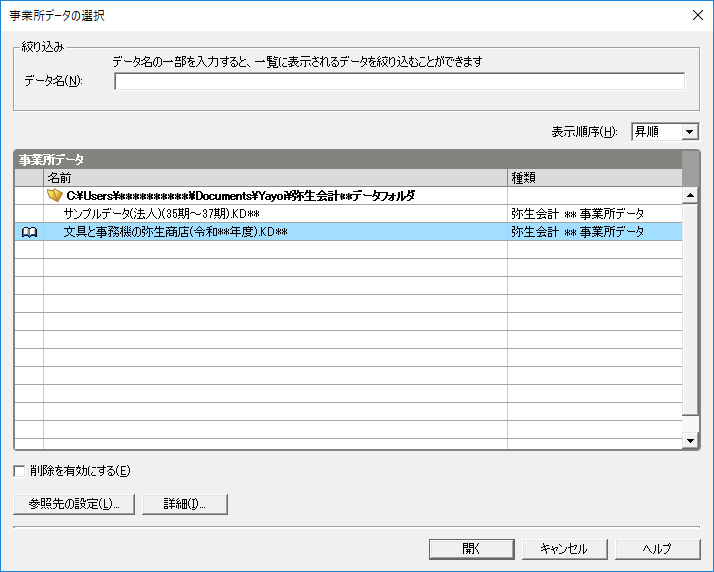Open help with the ヘルプ button
Viewport: 714px width, 572px height.
pos(658,549)
